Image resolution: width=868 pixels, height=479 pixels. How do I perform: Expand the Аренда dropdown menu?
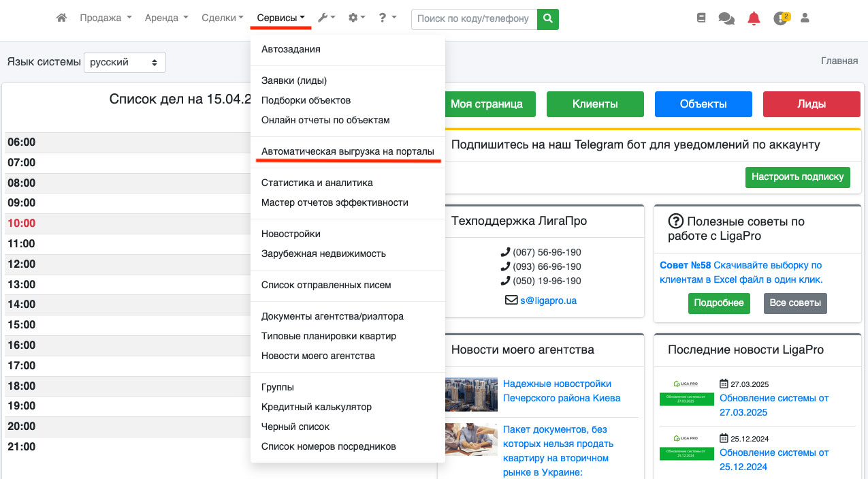click(x=166, y=18)
